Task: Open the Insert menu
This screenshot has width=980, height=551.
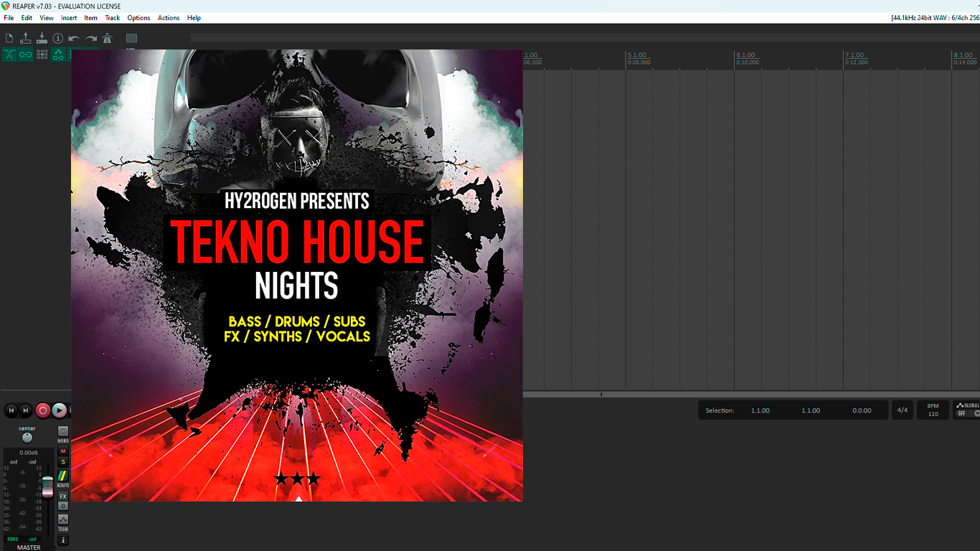Action: (x=69, y=18)
